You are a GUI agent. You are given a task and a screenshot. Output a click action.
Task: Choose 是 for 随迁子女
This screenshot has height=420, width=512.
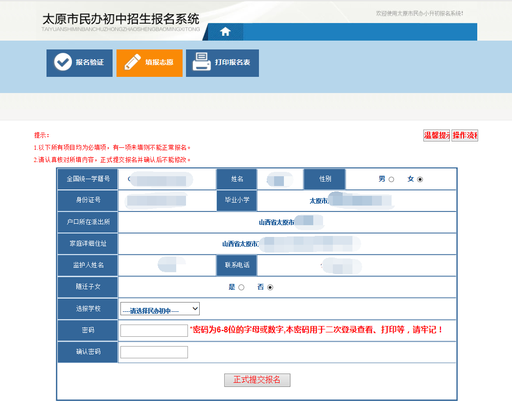(x=241, y=287)
